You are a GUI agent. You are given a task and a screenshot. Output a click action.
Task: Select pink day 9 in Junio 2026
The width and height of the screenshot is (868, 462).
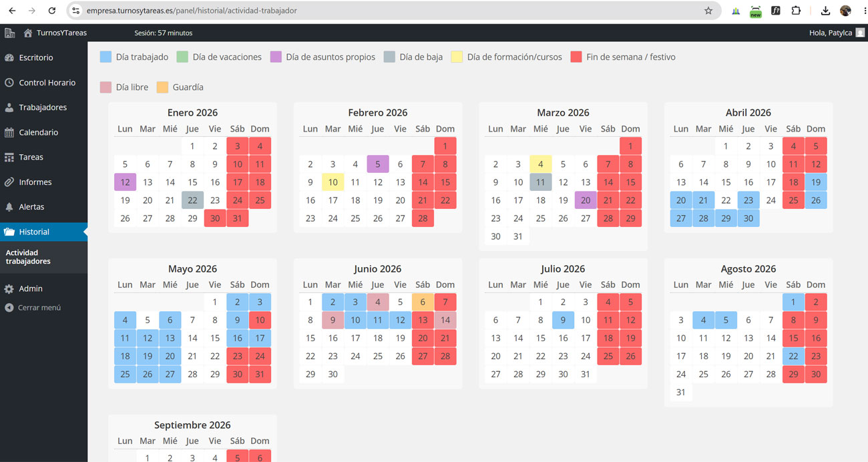click(333, 320)
